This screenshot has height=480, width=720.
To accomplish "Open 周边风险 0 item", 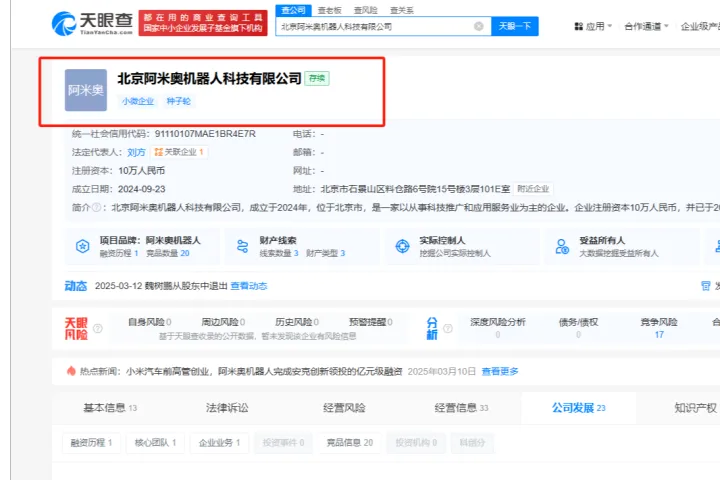I will click(223, 322).
